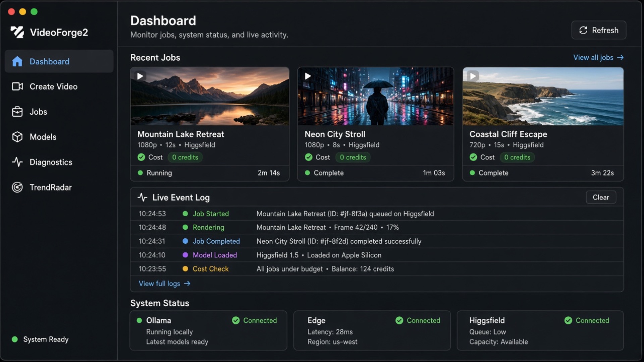Select the Job Completed log entry
644x362 pixels.
(x=377, y=241)
